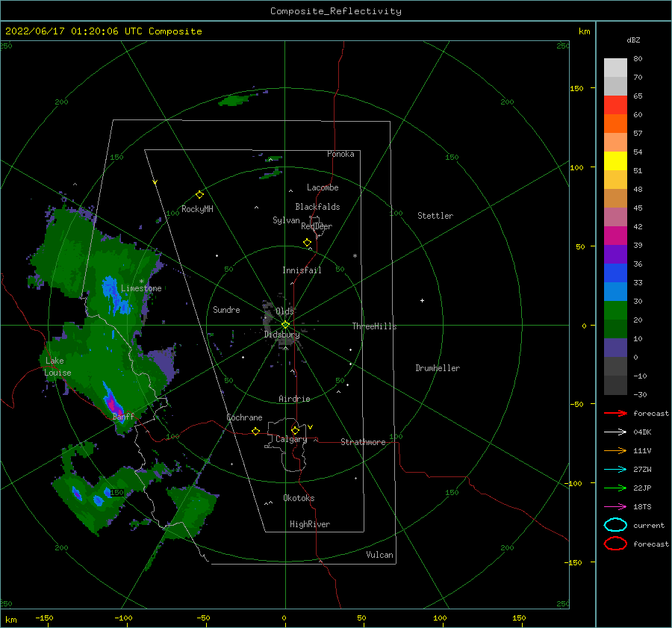
Task: Select the purple 39 dBZ color swatch
Action: point(615,254)
